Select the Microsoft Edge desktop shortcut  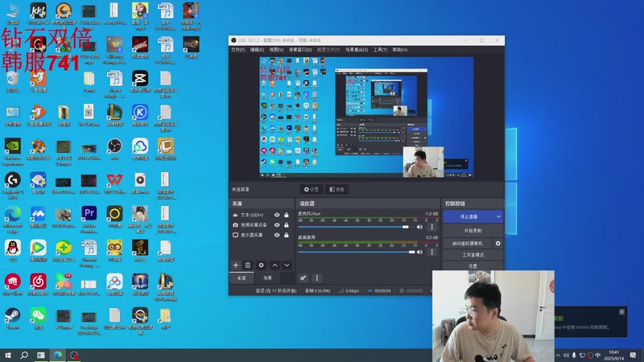tap(13, 220)
